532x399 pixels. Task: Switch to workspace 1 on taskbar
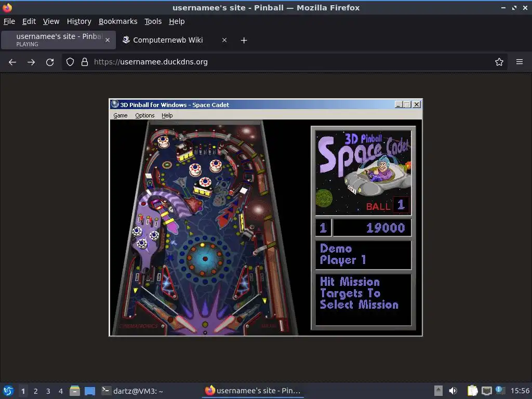[x=23, y=391]
